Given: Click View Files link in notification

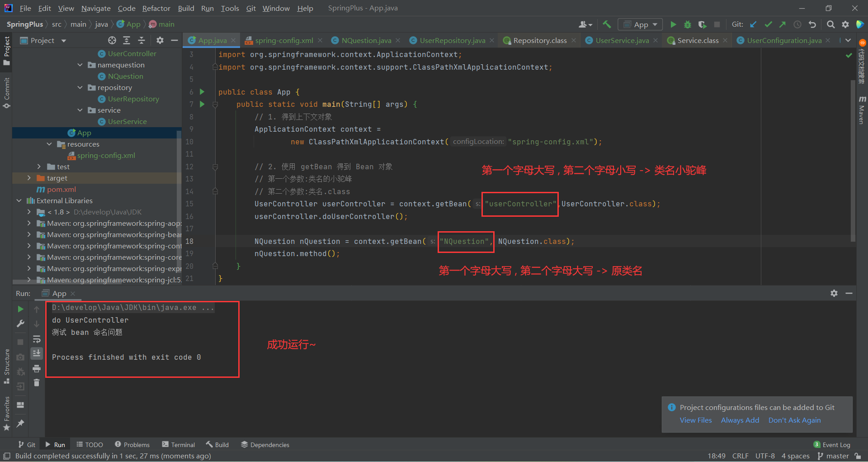Looking at the screenshot, I should 696,420.
